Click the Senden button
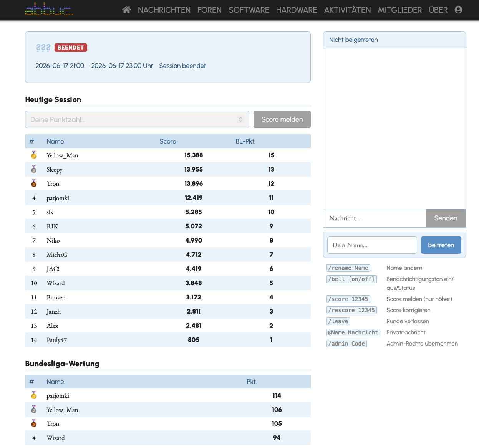Image resolution: width=479 pixels, height=448 pixels. [446, 218]
